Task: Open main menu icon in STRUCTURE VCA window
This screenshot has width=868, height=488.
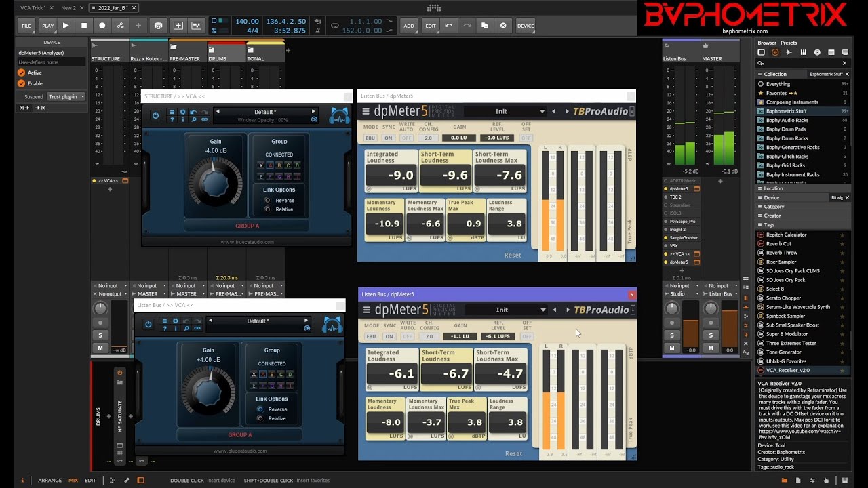Action: pos(172,112)
